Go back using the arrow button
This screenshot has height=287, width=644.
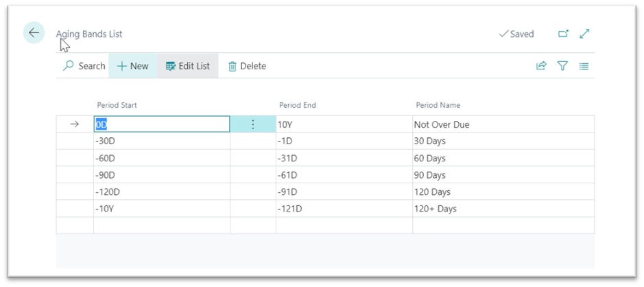point(34,32)
